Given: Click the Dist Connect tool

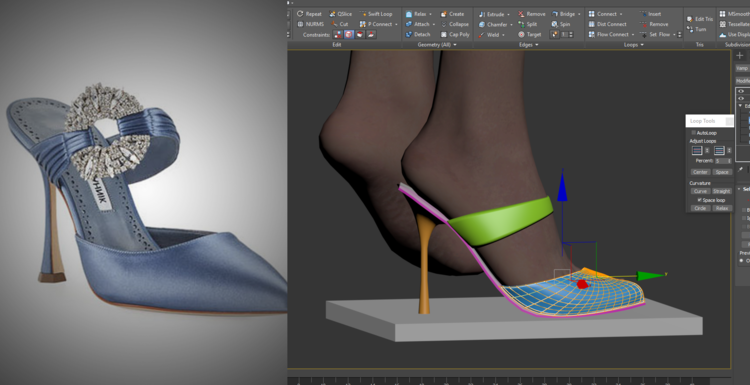Looking at the screenshot, I should coord(607,24).
